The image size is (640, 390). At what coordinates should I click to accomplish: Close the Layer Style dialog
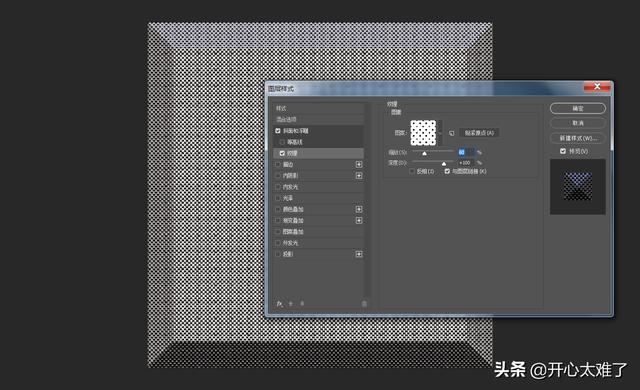tap(597, 86)
